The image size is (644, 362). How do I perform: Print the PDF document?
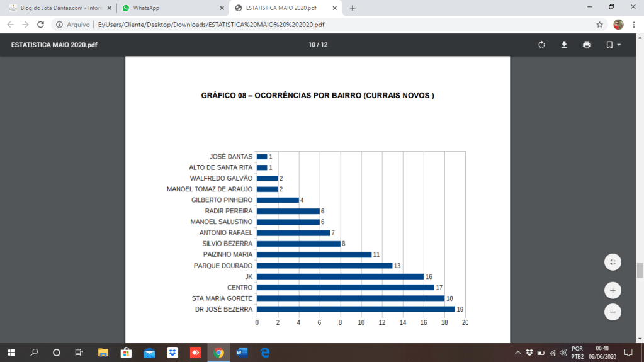click(587, 45)
